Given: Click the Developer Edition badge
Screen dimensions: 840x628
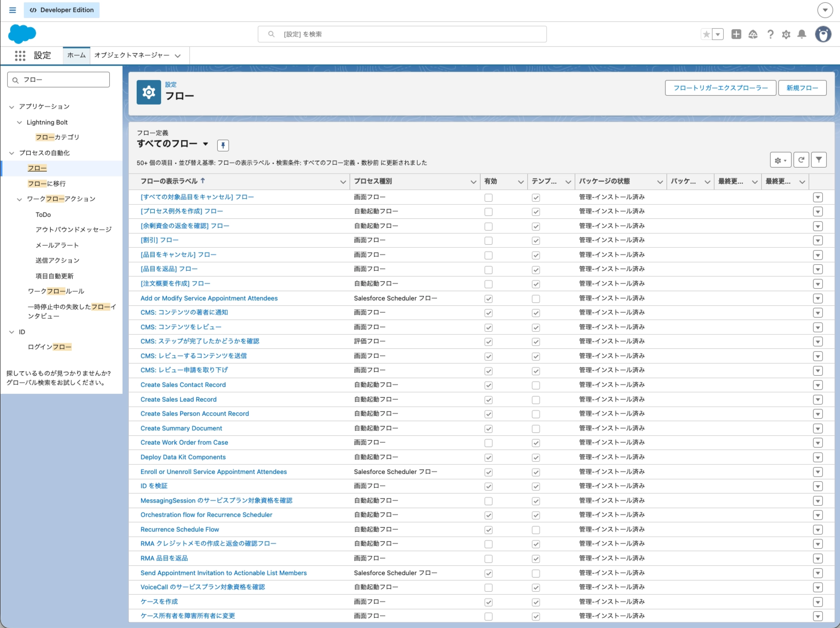Looking at the screenshot, I should (62, 10).
